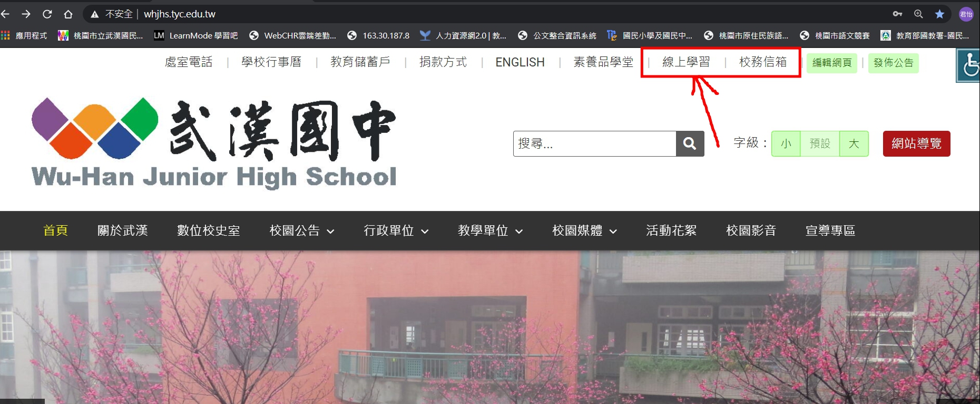Click the browser forward arrow
The height and width of the screenshot is (404, 980).
click(x=26, y=14)
